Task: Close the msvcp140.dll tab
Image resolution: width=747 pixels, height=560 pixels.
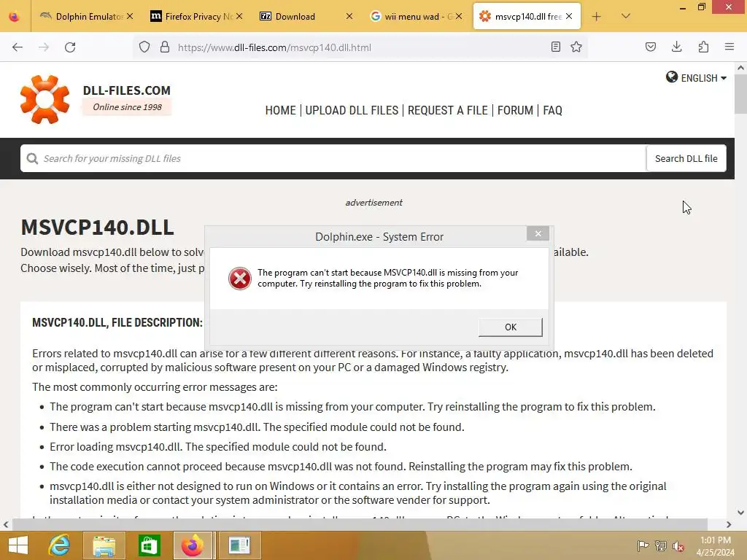Action: [569, 16]
